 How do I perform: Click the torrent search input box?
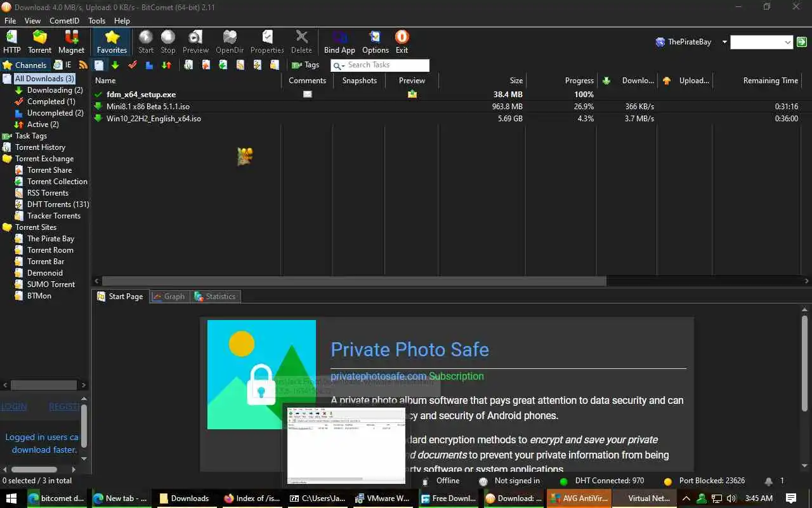pos(757,42)
